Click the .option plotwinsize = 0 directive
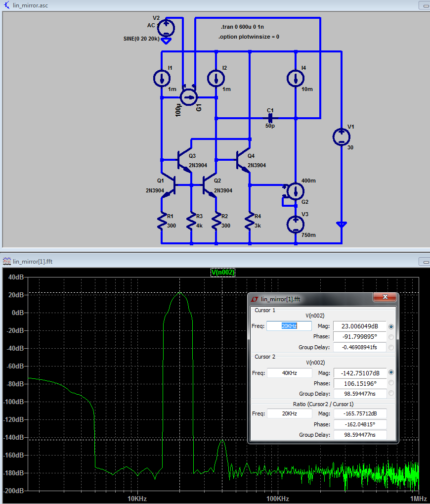Image resolution: width=430 pixels, height=504 pixels. point(249,37)
